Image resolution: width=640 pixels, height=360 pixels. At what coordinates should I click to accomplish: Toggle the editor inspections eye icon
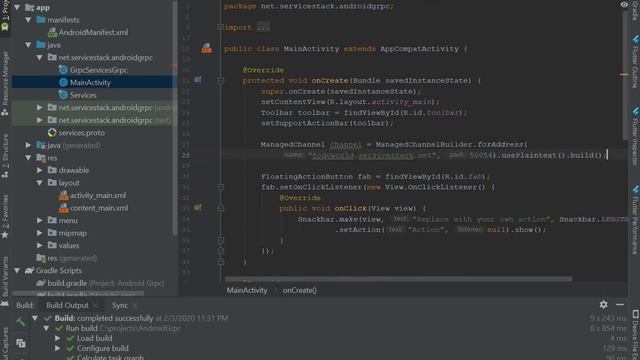tap(624, 4)
